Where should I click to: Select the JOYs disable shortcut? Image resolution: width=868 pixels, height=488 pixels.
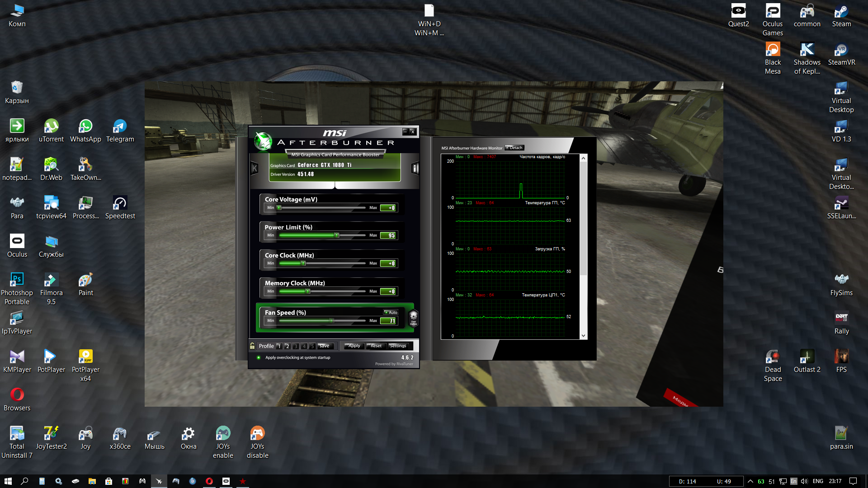[x=257, y=442]
